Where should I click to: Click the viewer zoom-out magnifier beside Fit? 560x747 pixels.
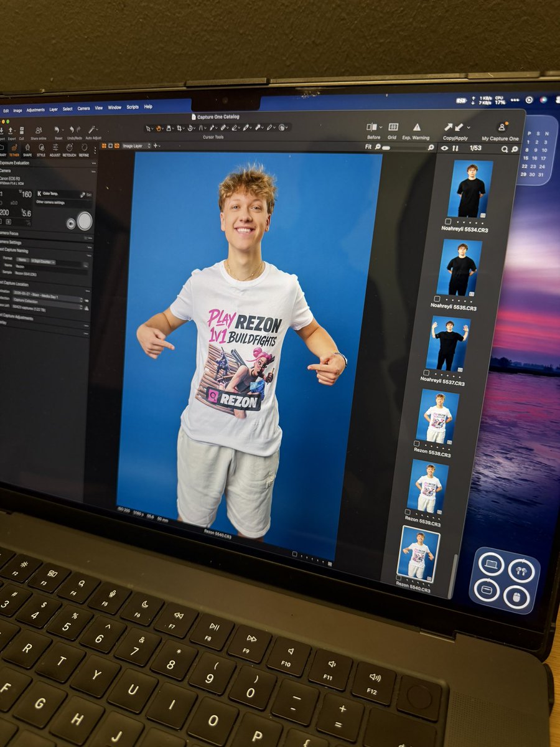click(378, 147)
